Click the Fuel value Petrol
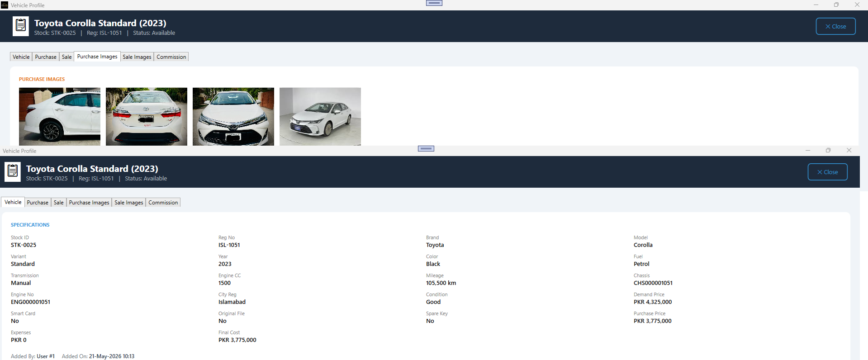 tap(641, 264)
